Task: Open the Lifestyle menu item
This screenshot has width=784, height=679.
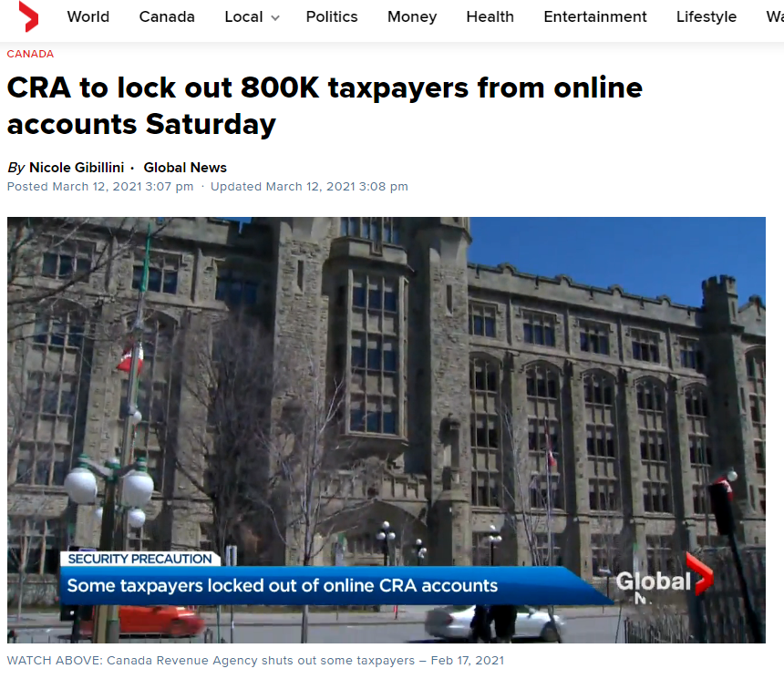Action: [706, 17]
